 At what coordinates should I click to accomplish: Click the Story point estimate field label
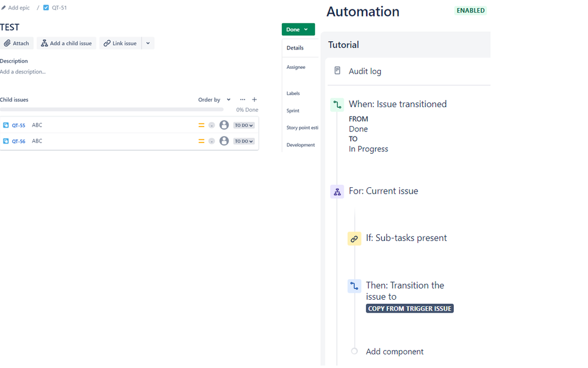tap(303, 128)
